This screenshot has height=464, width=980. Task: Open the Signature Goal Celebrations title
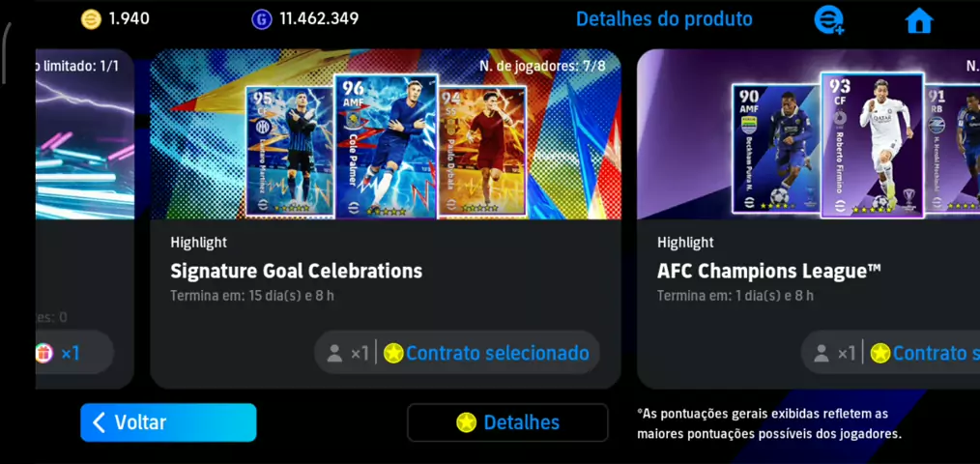click(x=297, y=271)
